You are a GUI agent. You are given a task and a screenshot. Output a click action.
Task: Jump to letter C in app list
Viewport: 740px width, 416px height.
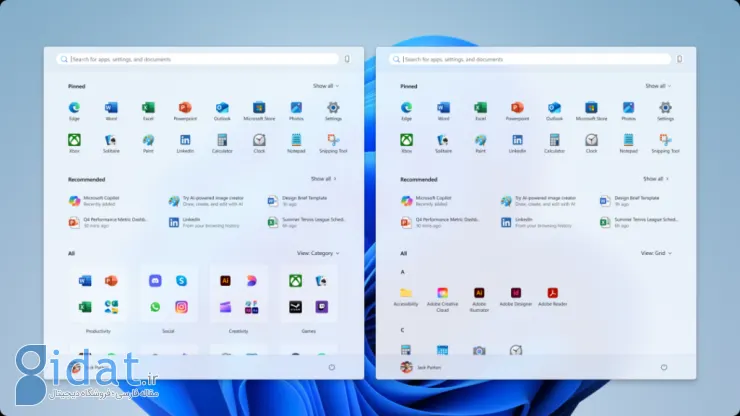pos(402,329)
